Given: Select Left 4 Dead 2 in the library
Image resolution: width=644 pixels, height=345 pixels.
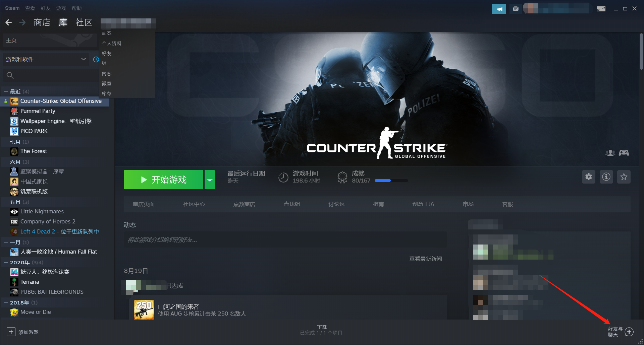Looking at the screenshot, I should 55,231.
